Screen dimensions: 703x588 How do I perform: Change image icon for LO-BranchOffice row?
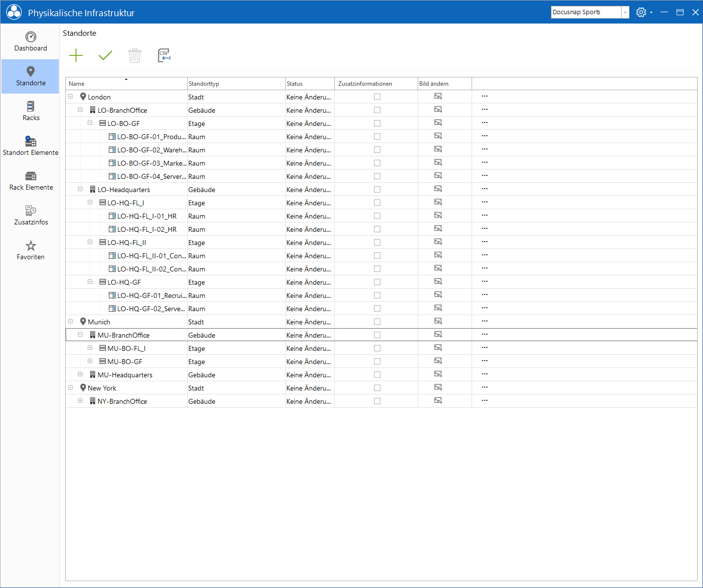pos(438,110)
